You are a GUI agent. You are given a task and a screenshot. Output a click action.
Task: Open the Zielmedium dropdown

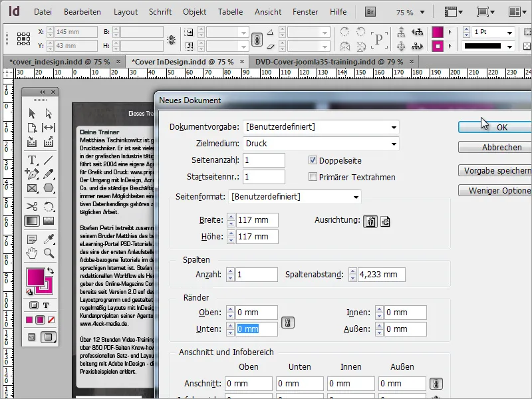point(394,143)
